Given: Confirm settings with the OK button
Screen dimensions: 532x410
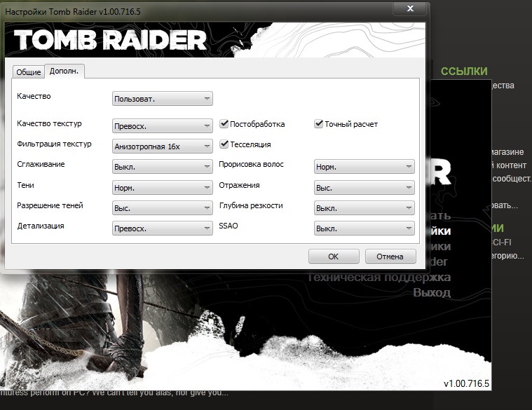Looking at the screenshot, I should [x=334, y=257].
